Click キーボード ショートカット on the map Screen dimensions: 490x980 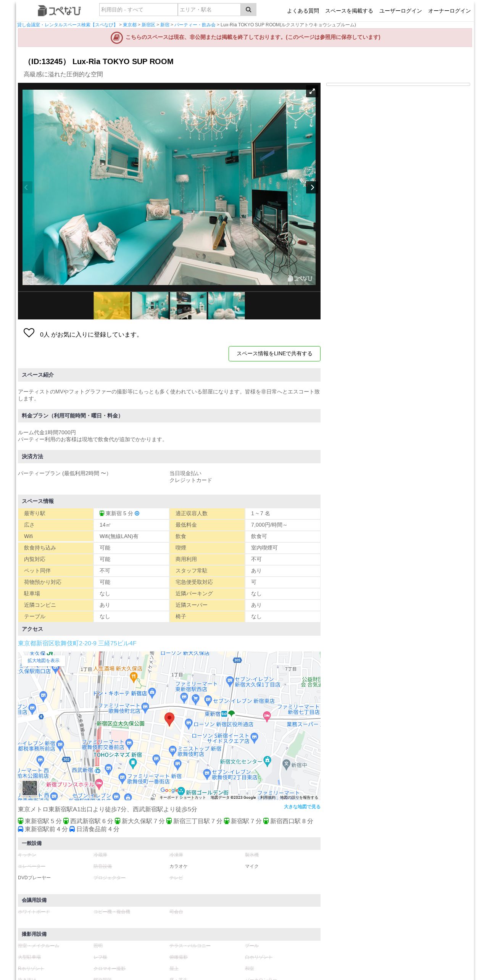[x=182, y=798]
